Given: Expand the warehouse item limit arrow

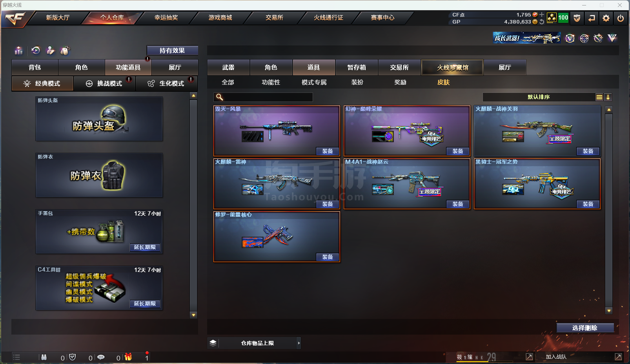Looking at the screenshot, I should [x=299, y=343].
